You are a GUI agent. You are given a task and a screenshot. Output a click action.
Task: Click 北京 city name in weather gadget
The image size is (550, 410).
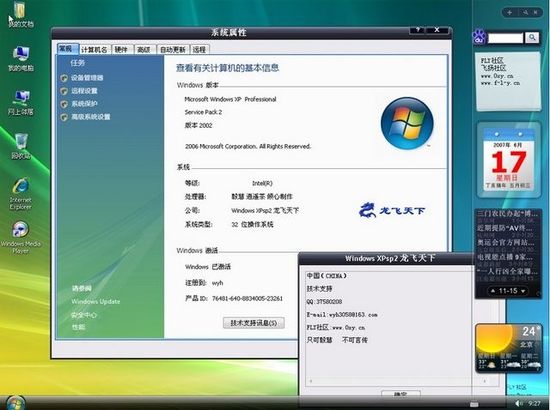coord(526,344)
